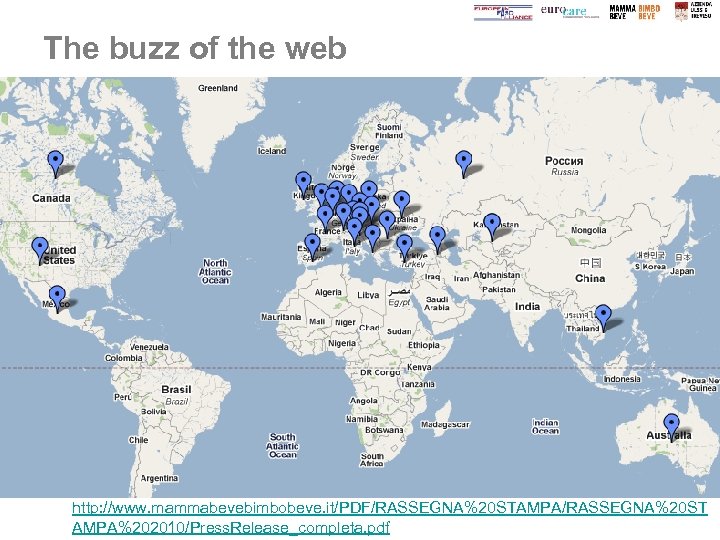Viewport: 720px width, 540px height.
Task: Click the 'Madagascar' label
Action: click(445, 425)
